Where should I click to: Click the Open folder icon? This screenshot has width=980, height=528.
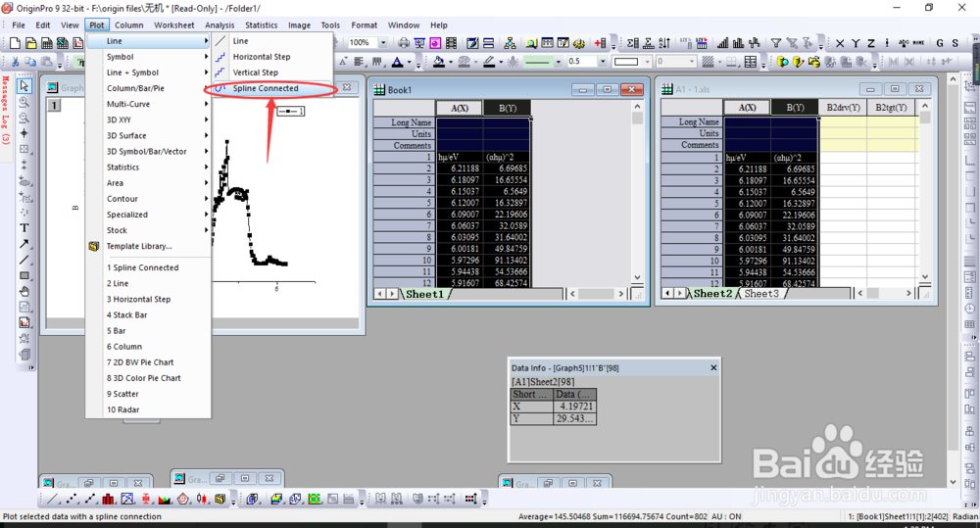(30, 43)
